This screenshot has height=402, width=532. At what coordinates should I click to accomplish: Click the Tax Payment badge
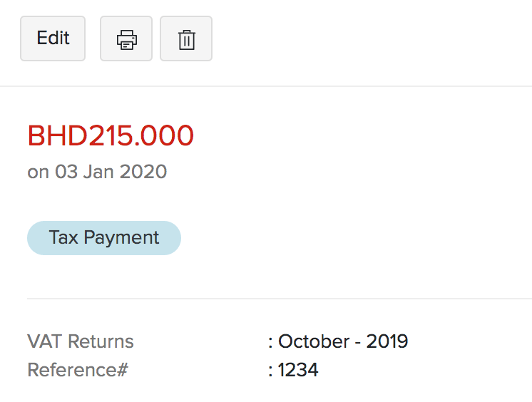coord(104,237)
